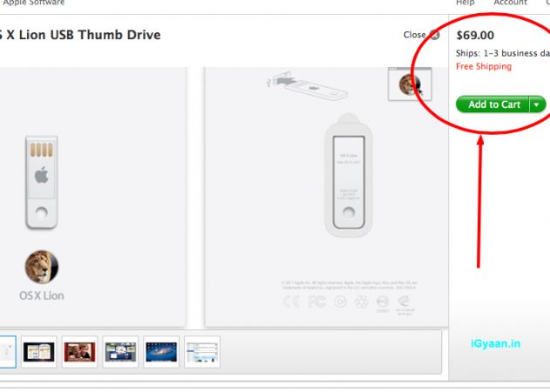The height and width of the screenshot is (392, 550).
Task: Close the product gallery with the X icon
Action: pos(435,35)
